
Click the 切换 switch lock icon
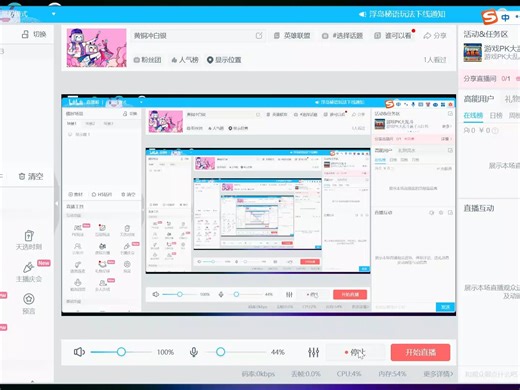34,34
